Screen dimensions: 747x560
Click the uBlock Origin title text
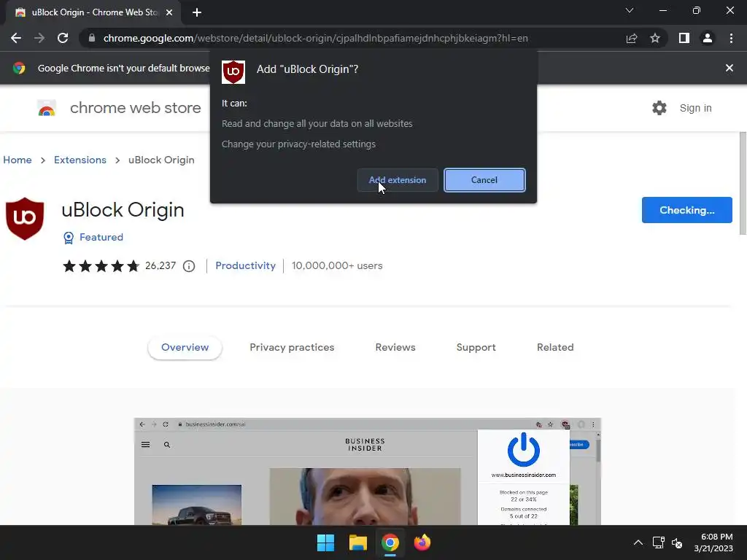123,210
